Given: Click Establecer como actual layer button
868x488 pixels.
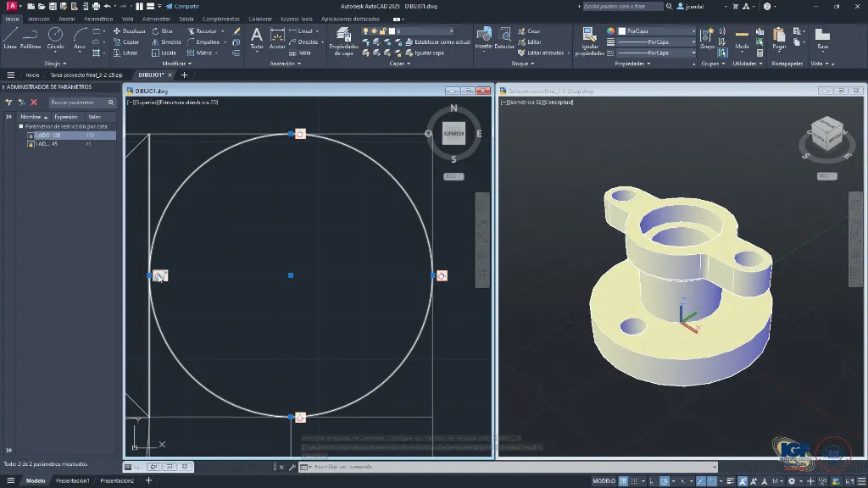Looking at the screenshot, I should click(x=438, y=42).
